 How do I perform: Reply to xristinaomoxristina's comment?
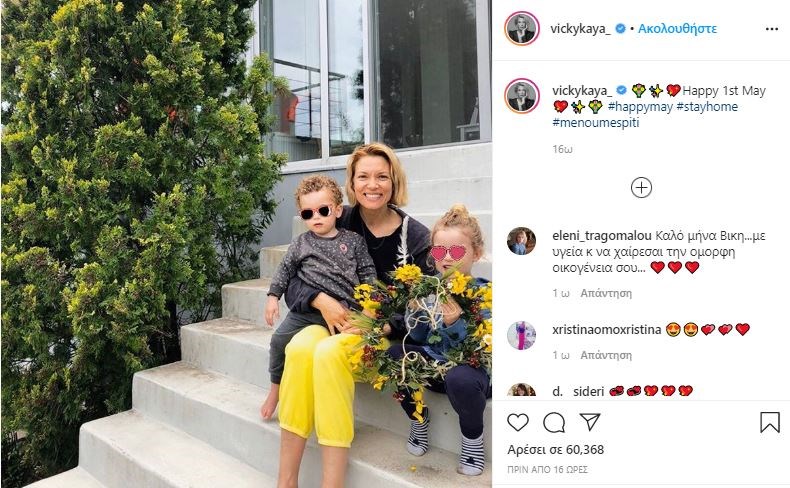[606, 355]
